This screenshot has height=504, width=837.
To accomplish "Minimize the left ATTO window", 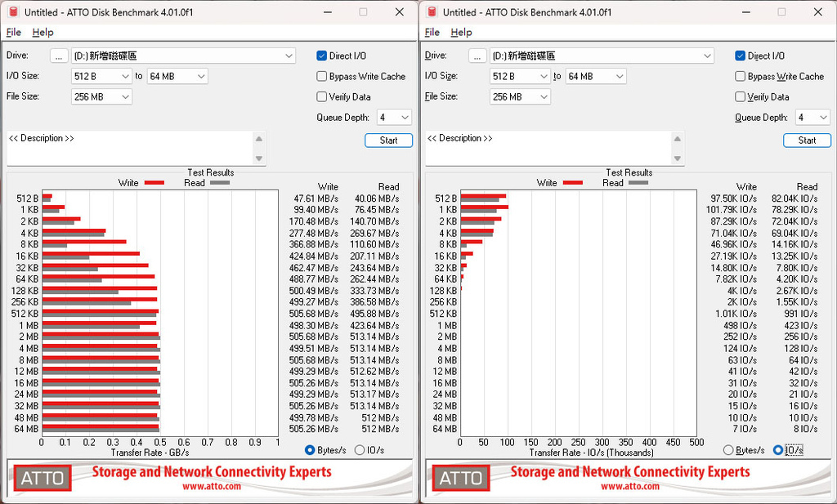I will point(329,11).
